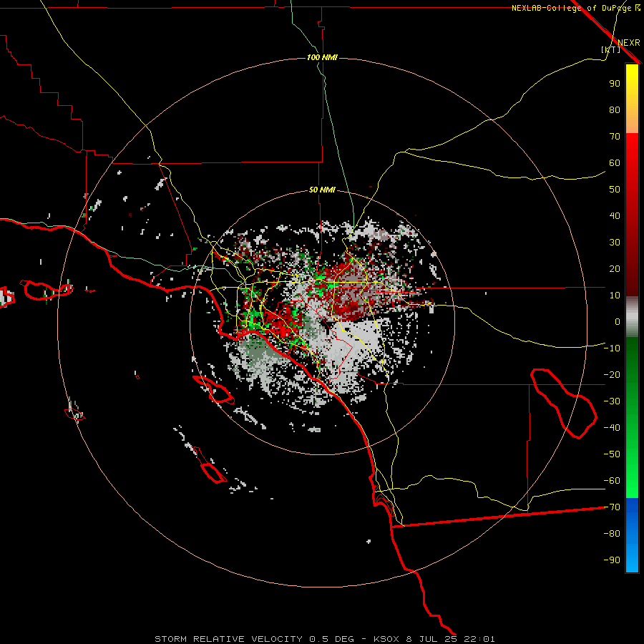Screen dimensions: 644x644
Task: Click the -20 value on velocity scale
Action: (x=612, y=375)
